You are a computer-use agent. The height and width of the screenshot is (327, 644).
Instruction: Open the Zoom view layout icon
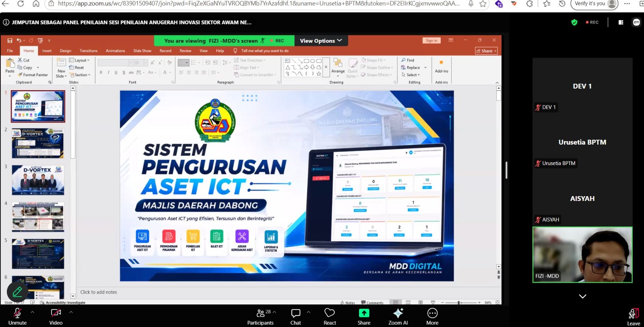tap(621, 23)
